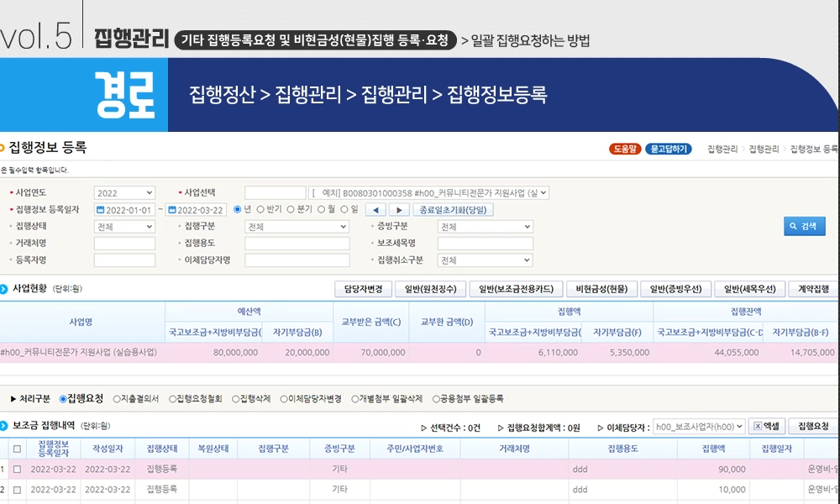Click the 계약집행 button
840x504 pixels.
tap(813, 289)
